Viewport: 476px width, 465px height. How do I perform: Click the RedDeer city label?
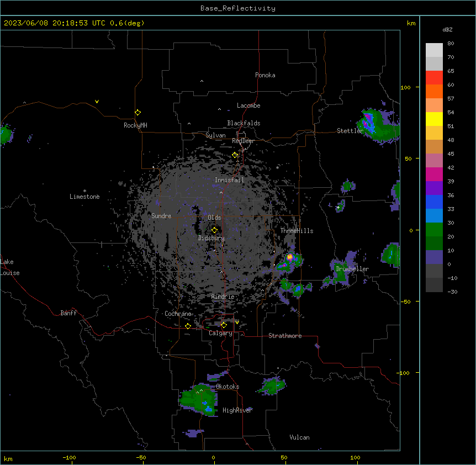pos(243,141)
